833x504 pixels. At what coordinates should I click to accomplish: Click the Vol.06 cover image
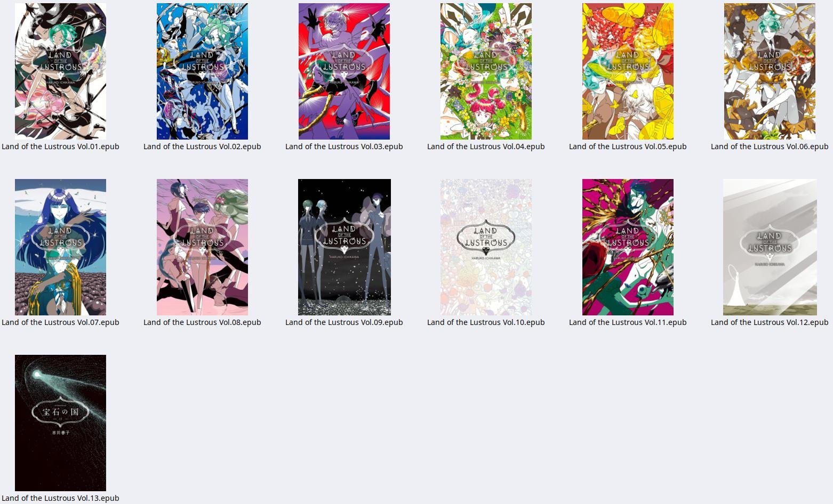coord(770,71)
